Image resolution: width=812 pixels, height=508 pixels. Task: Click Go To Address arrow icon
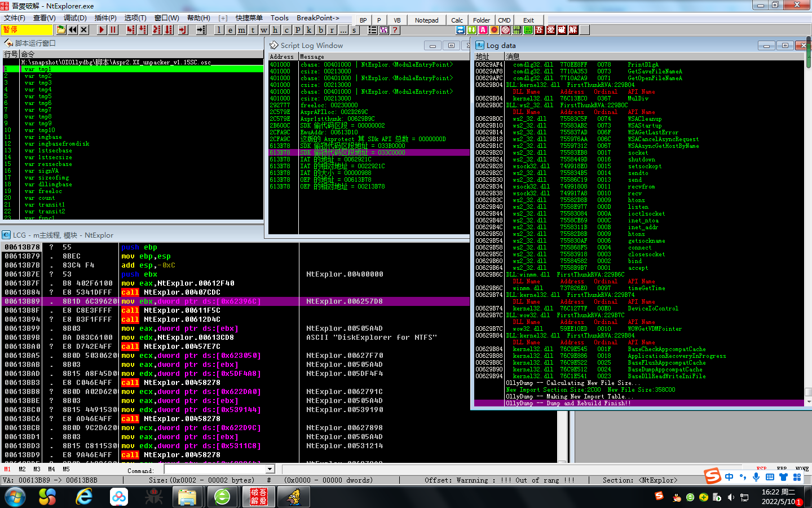[201, 30]
